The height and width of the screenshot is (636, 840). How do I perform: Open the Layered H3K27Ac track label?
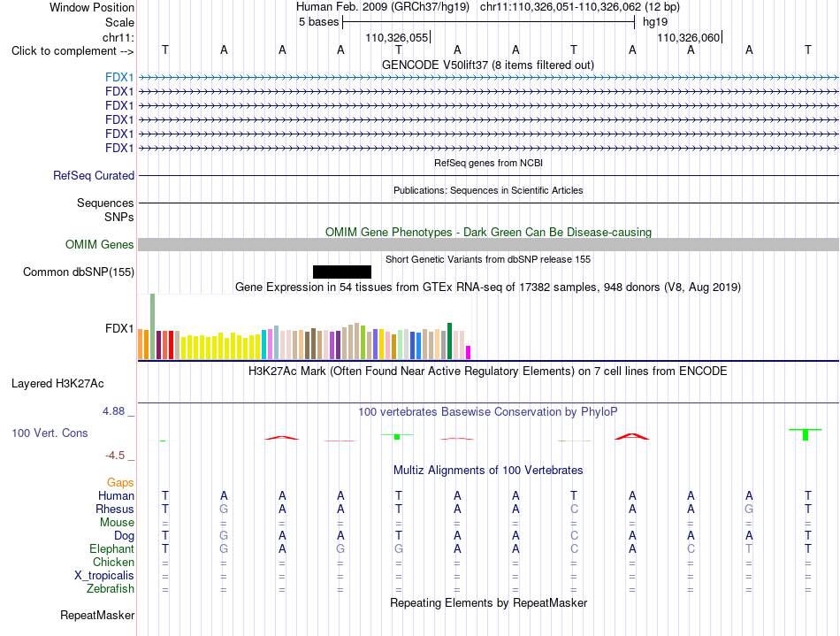(57, 384)
